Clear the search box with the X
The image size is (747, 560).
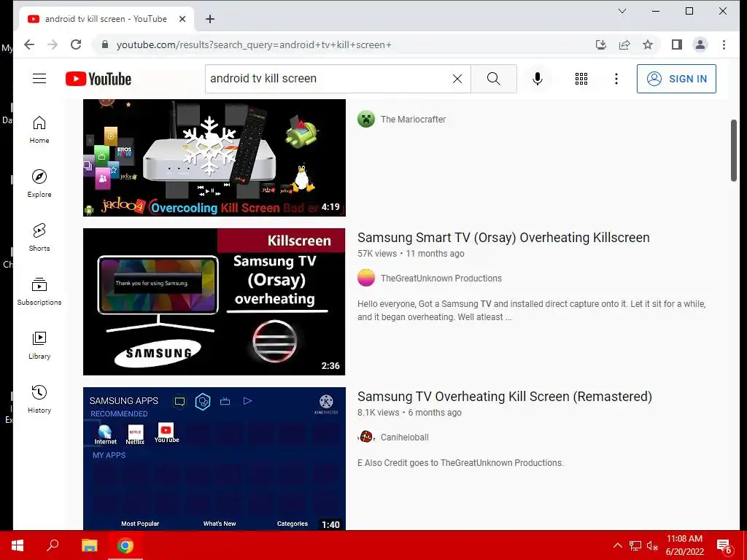coord(457,79)
